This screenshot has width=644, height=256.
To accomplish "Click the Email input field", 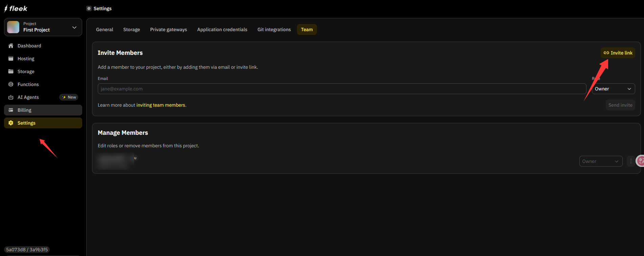I will 342,89.
